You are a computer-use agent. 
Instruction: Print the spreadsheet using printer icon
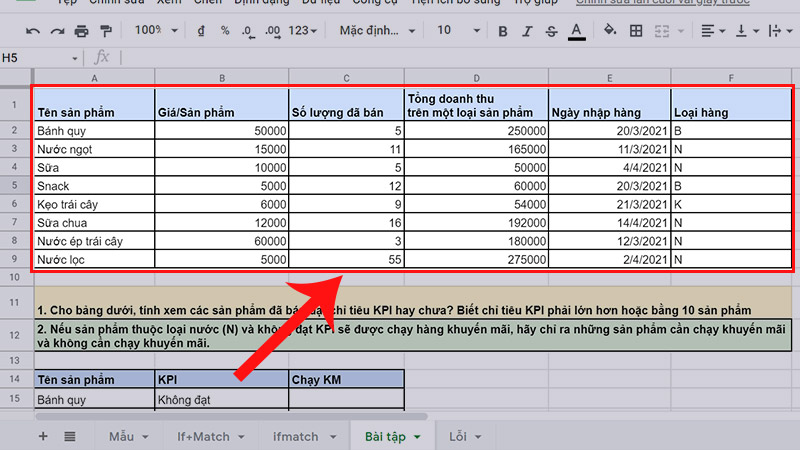81,32
